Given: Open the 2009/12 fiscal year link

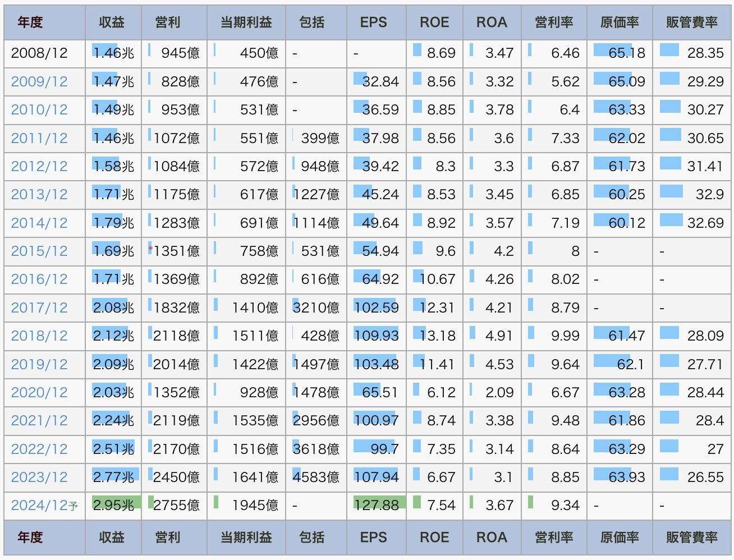Looking at the screenshot, I should click(x=39, y=82).
